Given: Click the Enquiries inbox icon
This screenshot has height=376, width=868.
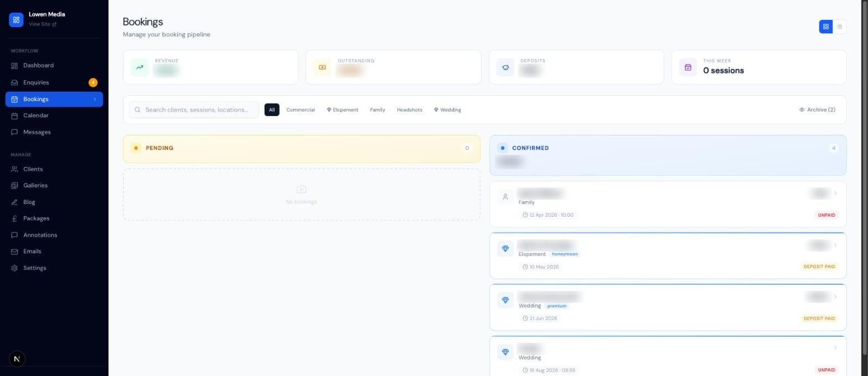Looking at the screenshot, I should tap(14, 82).
